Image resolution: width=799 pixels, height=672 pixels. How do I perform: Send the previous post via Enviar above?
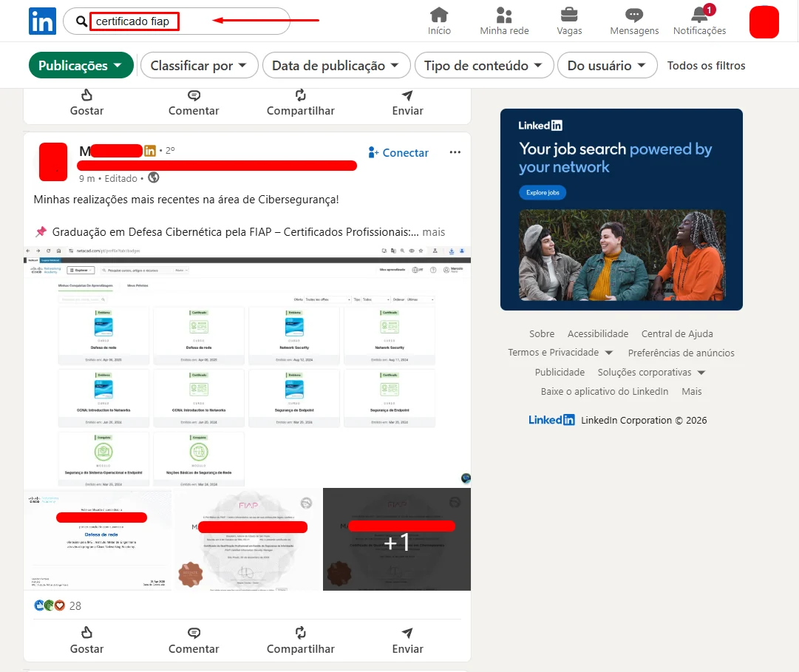pyautogui.click(x=408, y=103)
